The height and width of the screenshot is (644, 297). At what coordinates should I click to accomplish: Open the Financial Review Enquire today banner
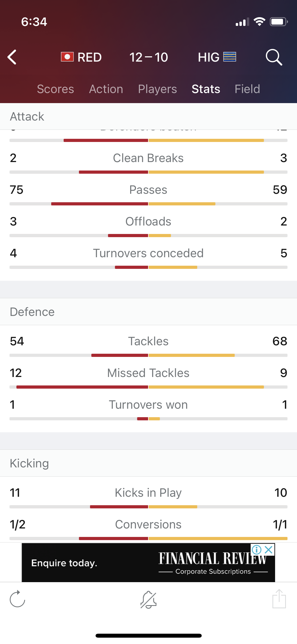coord(148,562)
